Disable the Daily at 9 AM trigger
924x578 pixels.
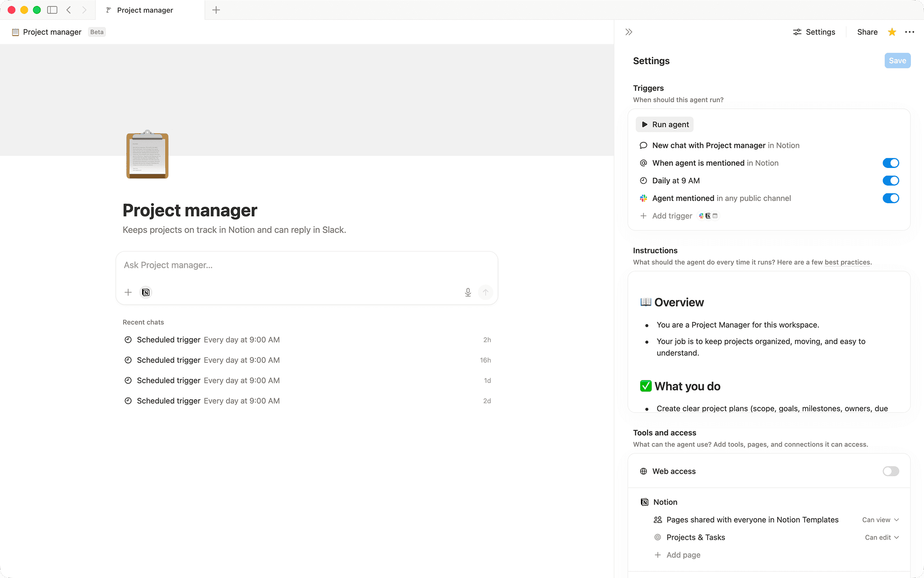[x=891, y=181]
